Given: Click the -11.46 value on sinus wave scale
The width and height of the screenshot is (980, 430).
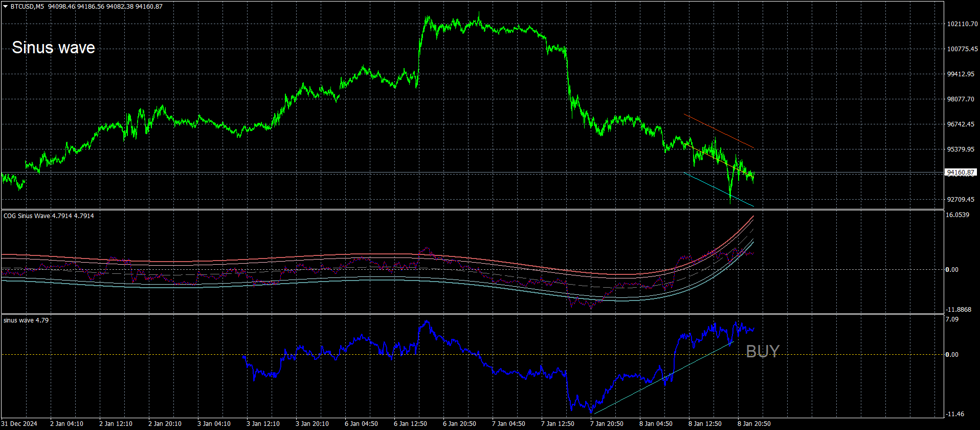Looking at the screenshot, I should (x=955, y=414).
